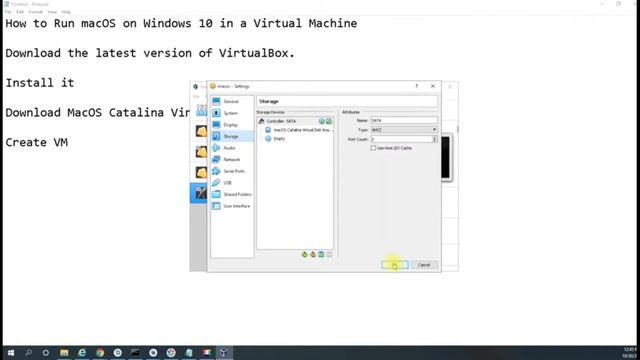640x360 pixels.
Task: Click the add new storage attachment icon
Action: tap(321, 254)
